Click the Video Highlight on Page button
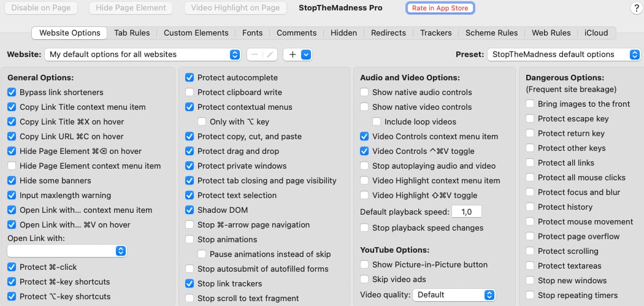This screenshot has height=306, width=644. 236,8
